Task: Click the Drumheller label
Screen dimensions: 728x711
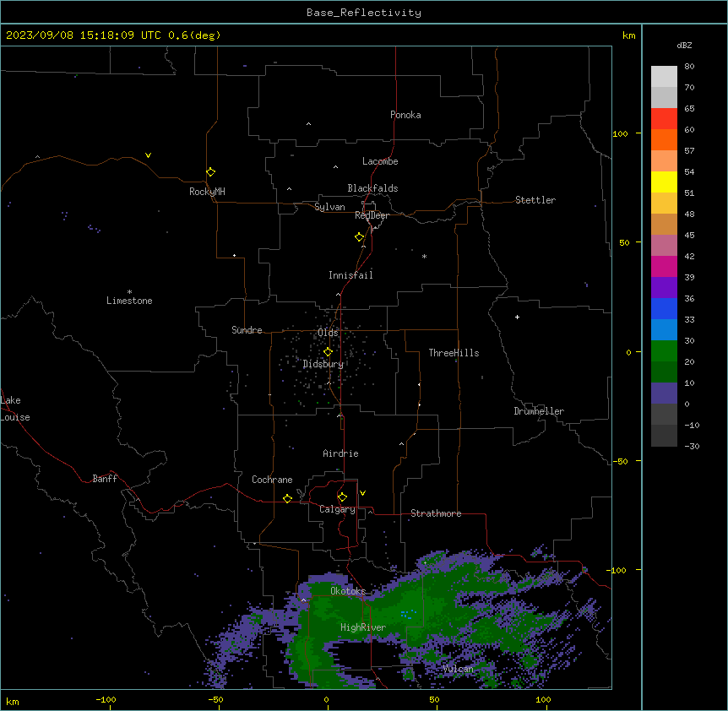Action: point(539,411)
